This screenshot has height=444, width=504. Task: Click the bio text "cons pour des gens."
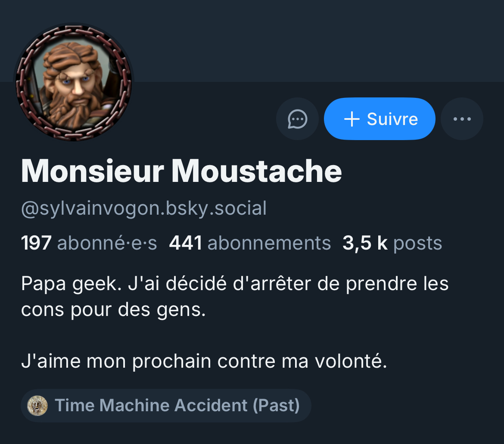click(x=113, y=310)
